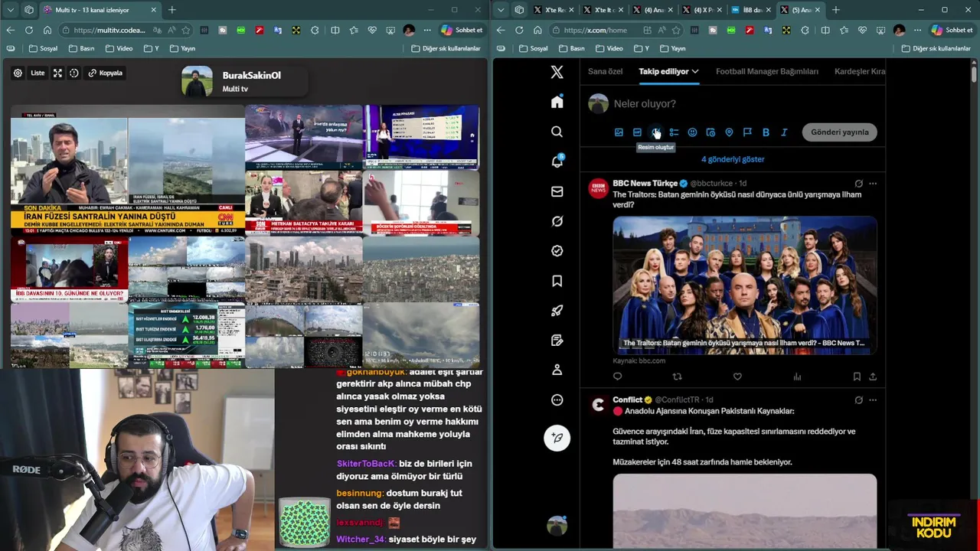This screenshot has height=551, width=980.
Task: Open the verified badge item in X sidebar
Action: [x=557, y=251]
